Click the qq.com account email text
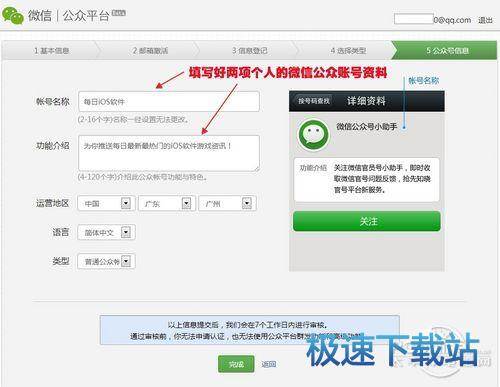500x387 pixels. point(452,20)
